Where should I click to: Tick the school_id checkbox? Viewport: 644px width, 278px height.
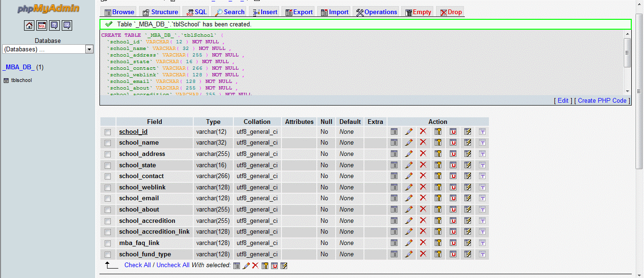[x=108, y=132]
